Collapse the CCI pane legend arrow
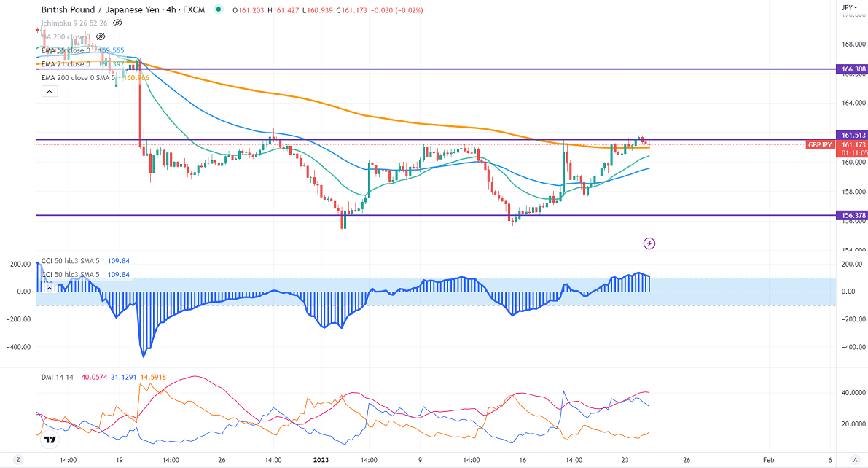The image size is (868, 468). pos(50,288)
